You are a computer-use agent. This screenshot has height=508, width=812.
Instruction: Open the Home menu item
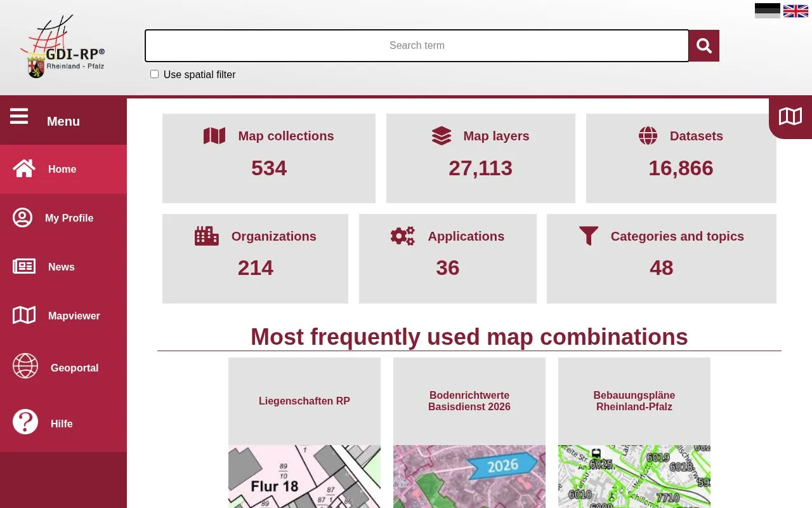(x=63, y=169)
